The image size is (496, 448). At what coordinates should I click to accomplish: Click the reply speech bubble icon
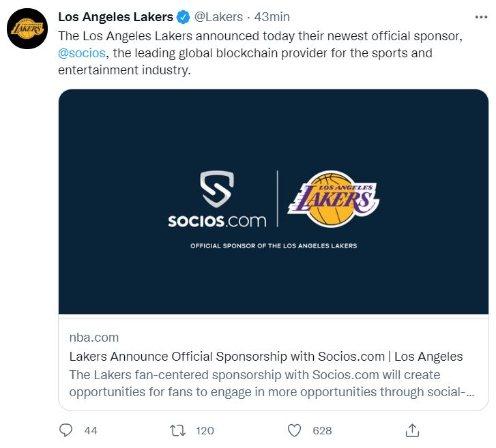point(65,430)
